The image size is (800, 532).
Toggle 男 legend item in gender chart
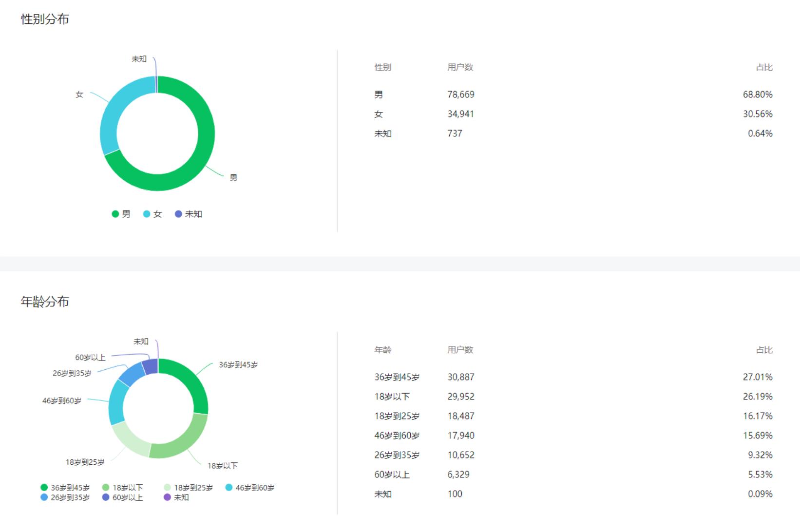pyautogui.click(x=121, y=214)
